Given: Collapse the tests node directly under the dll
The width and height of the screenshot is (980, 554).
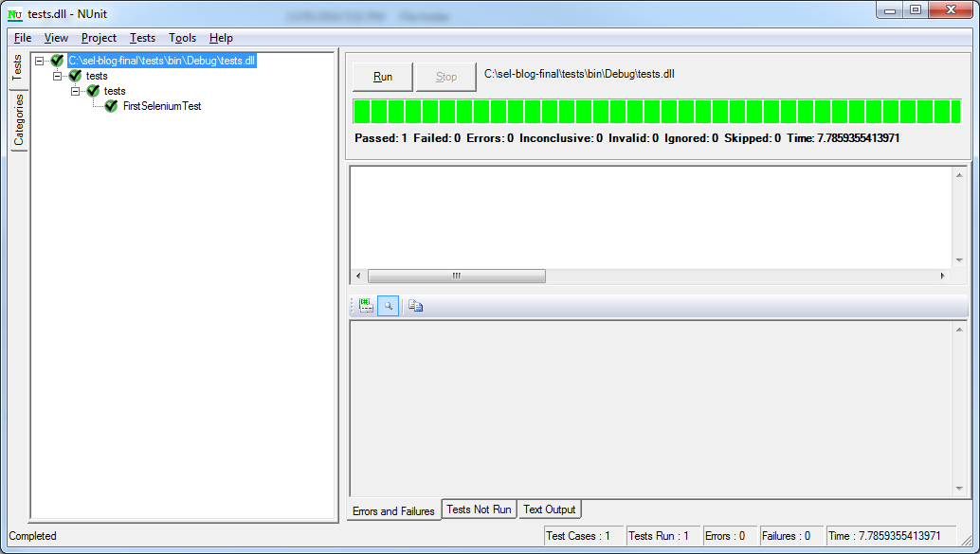Looking at the screenshot, I should coord(58,76).
